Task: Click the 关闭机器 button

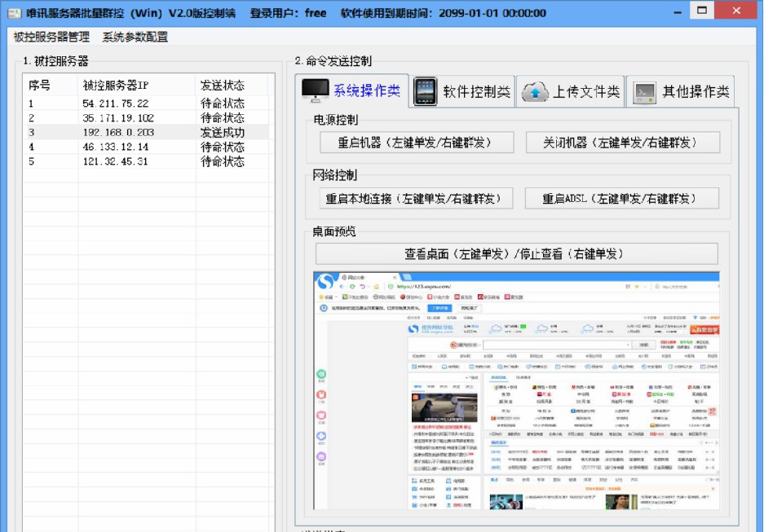Action: click(x=622, y=142)
